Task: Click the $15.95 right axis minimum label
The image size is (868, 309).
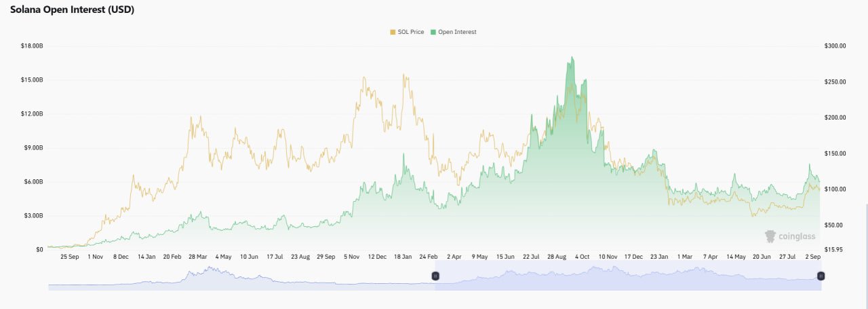Action: click(x=833, y=249)
